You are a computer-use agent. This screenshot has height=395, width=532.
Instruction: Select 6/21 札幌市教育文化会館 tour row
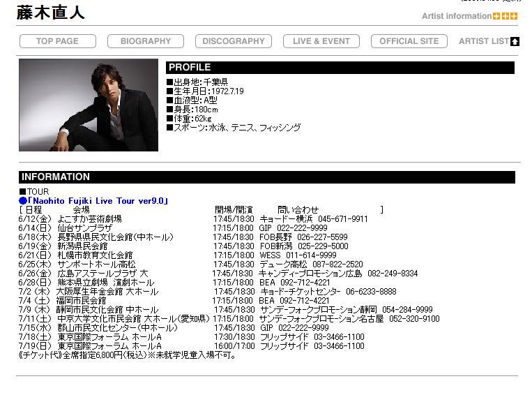click(x=177, y=255)
